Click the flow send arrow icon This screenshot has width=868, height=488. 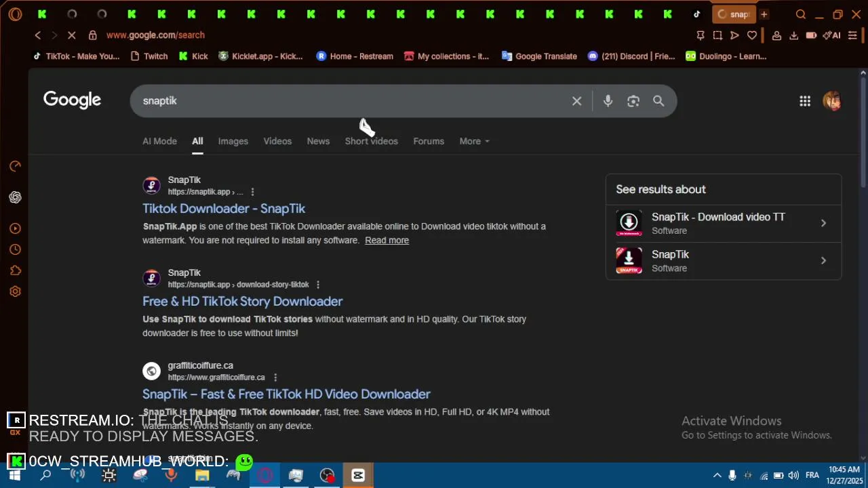[x=734, y=35]
